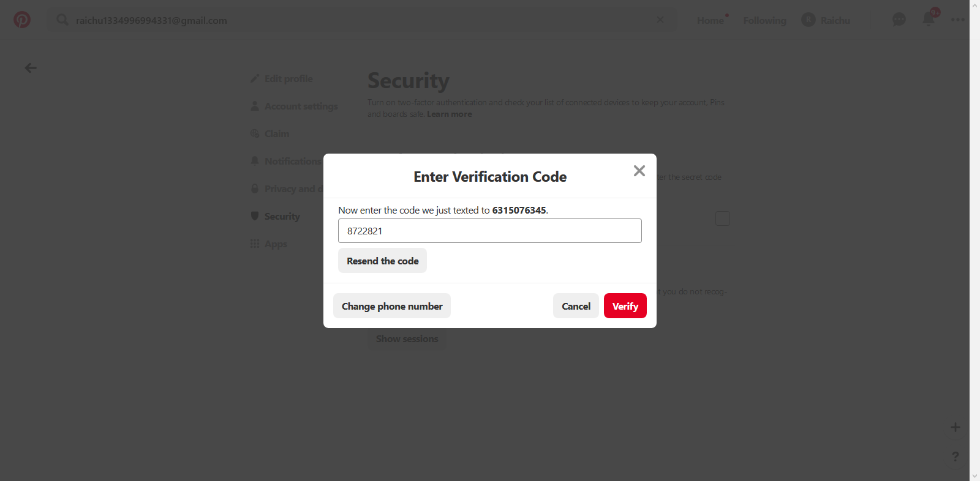Click the search magnifier icon
This screenshot has height=481, width=980.
[62, 20]
